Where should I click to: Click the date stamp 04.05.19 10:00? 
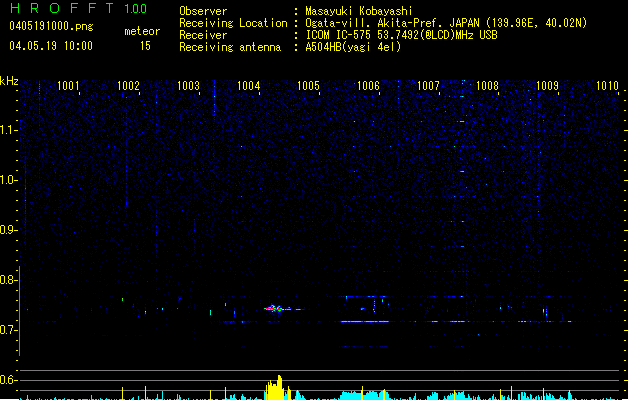51,46
